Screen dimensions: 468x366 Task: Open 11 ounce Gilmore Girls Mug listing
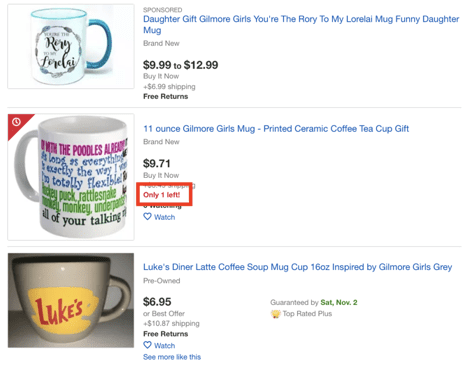click(x=276, y=129)
